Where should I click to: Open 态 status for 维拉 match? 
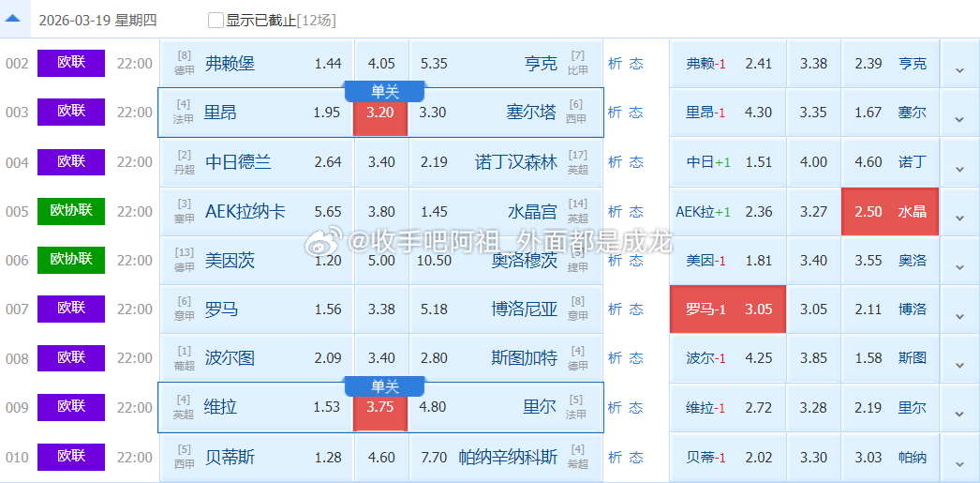pyautogui.click(x=635, y=408)
